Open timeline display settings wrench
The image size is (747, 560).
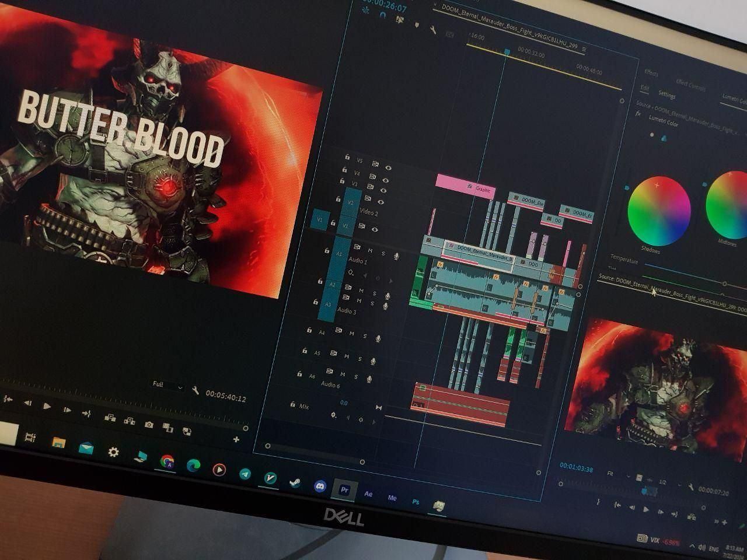(432, 29)
